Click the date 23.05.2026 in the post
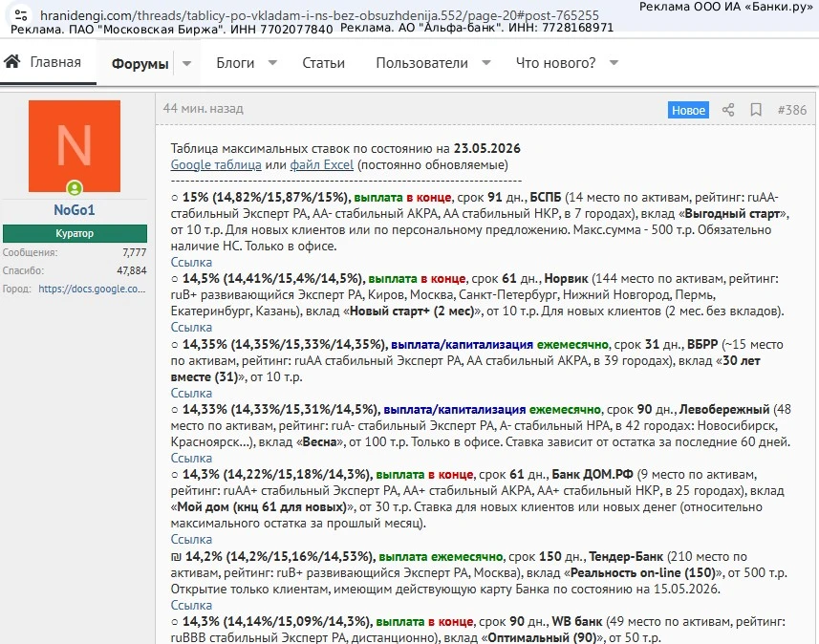819x644 pixels. [486, 148]
